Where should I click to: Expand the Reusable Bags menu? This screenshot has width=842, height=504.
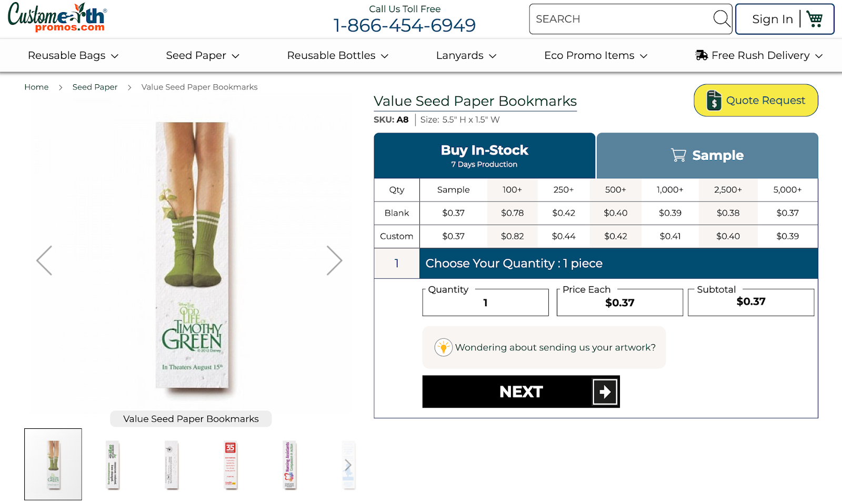coord(73,55)
